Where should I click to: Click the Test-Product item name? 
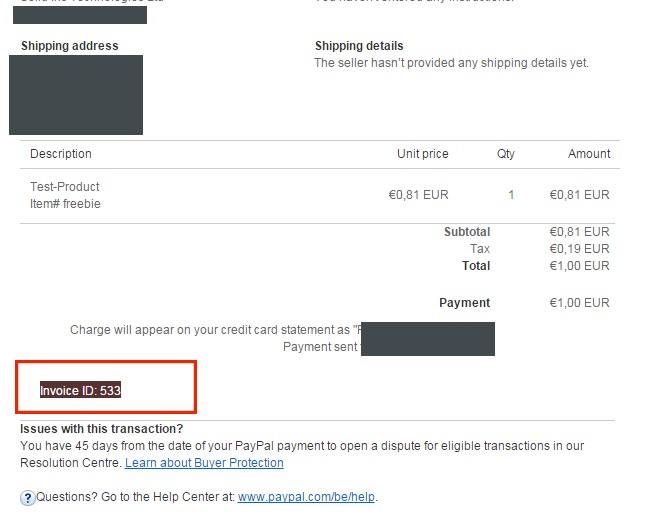click(65, 187)
